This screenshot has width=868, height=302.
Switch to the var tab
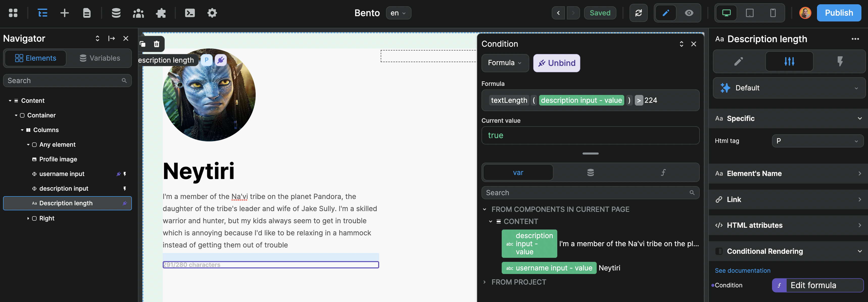coord(518,172)
